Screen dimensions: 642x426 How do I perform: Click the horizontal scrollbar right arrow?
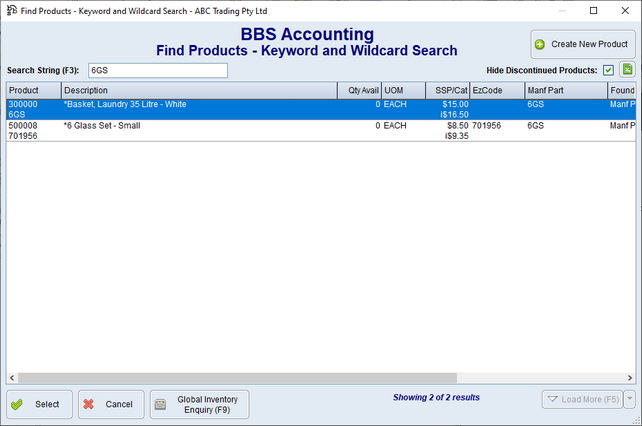coord(629,378)
